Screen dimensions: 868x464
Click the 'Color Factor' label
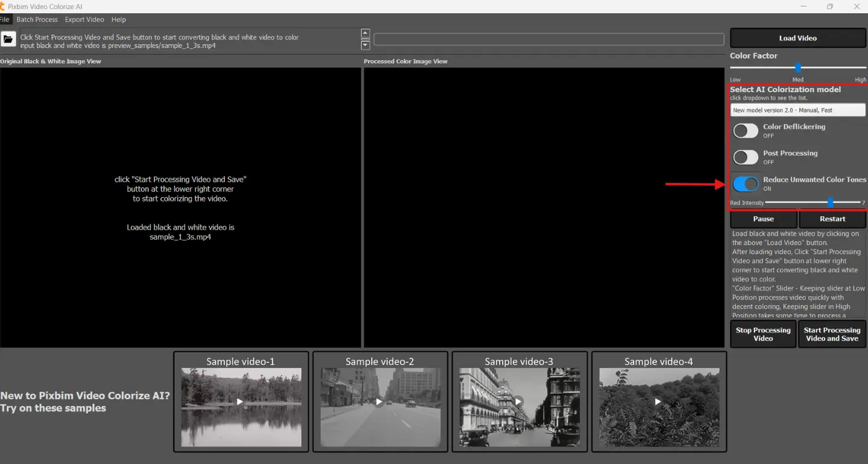[x=753, y=55]
